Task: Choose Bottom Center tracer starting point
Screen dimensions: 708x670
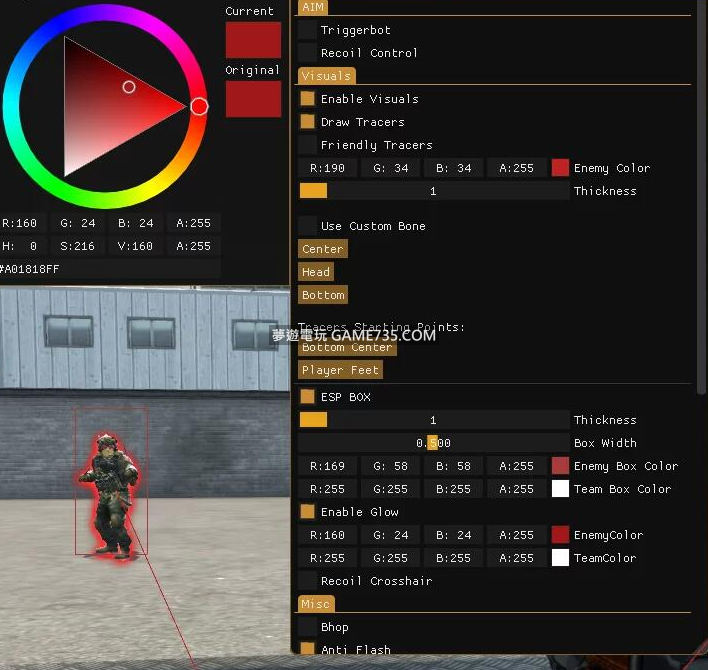Action: point(347,347)
